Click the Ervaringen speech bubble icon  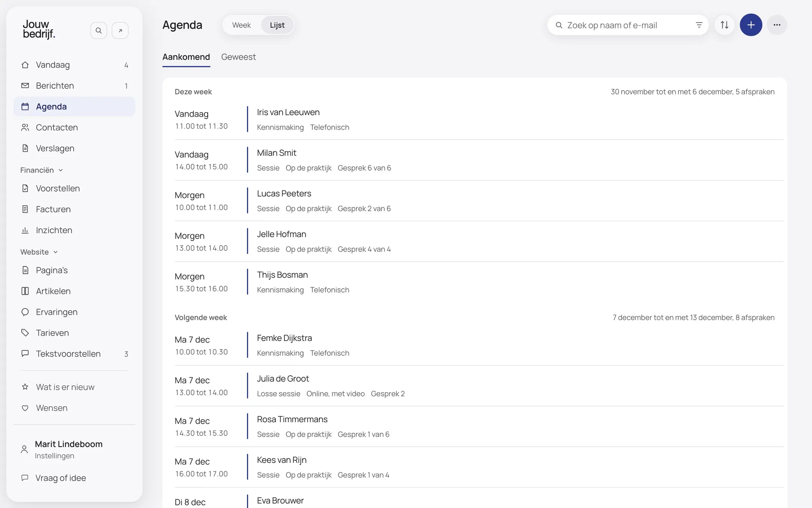coord(25,312)
